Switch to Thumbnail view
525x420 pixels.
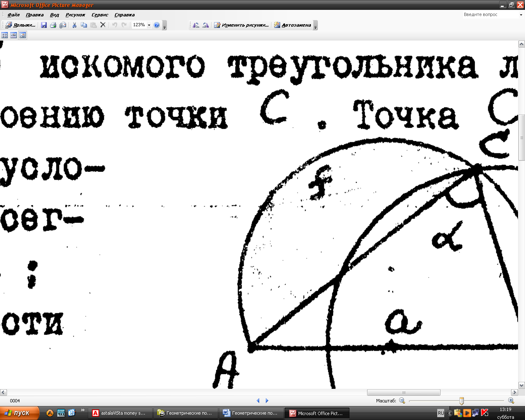coord(5,36)
